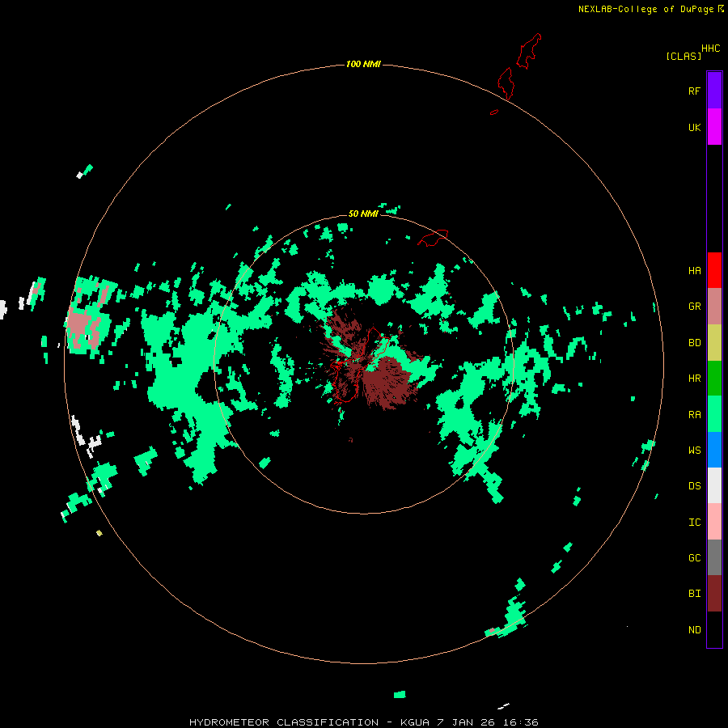This screenshot has width=728, height=728.
Task: Click the DS white legend swatch
Action: click(x=714, y=485)
